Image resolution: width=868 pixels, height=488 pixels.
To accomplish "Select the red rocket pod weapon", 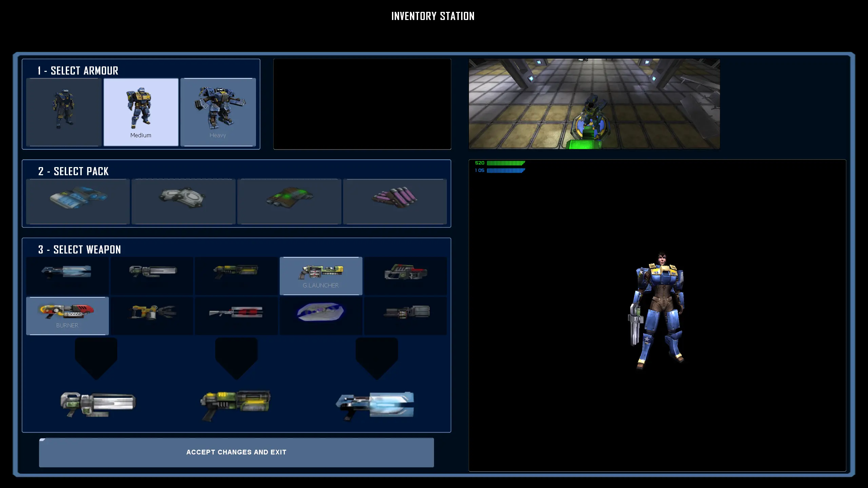I will pos(406,276).
